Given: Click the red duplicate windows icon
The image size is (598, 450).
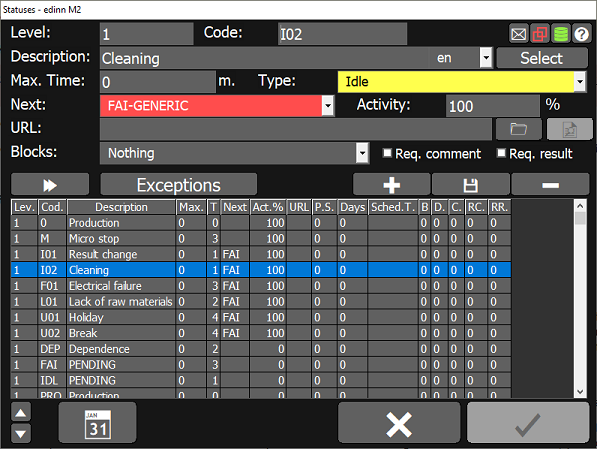Looking at the screenshot, I should tap(539, 34).
